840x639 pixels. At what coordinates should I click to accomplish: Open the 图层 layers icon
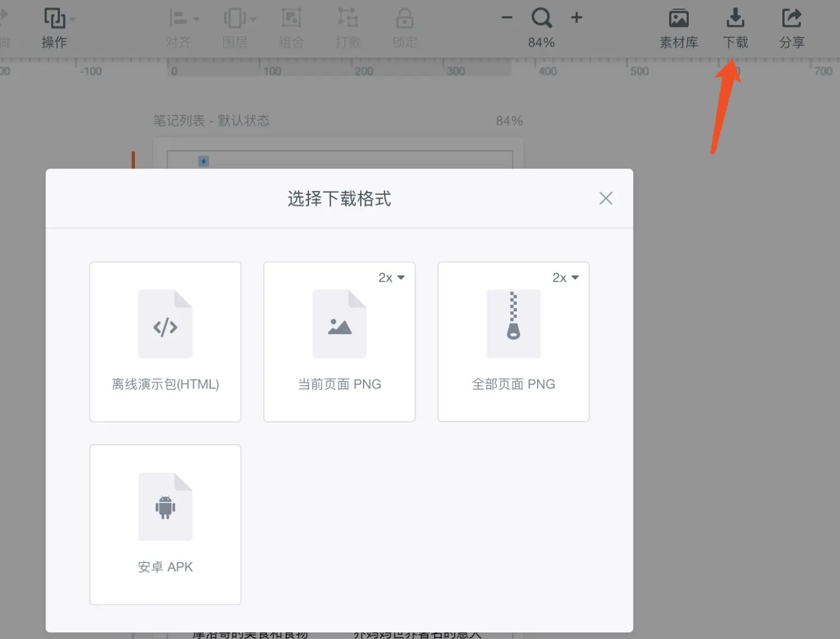pos(235,17)
